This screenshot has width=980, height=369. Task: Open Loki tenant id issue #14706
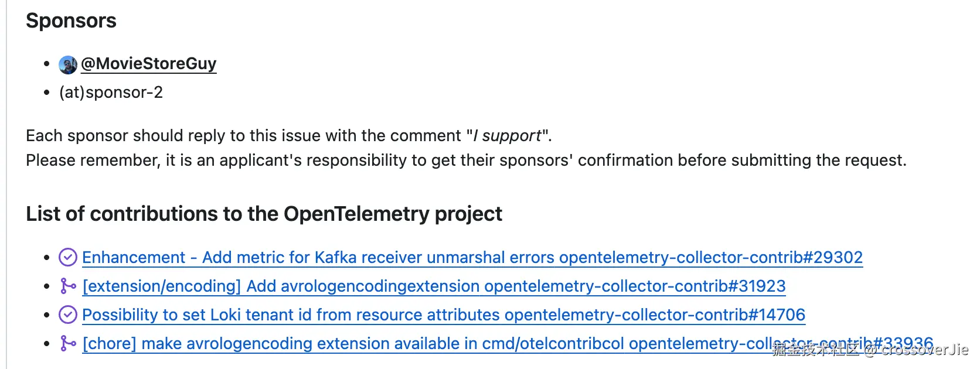444,315
